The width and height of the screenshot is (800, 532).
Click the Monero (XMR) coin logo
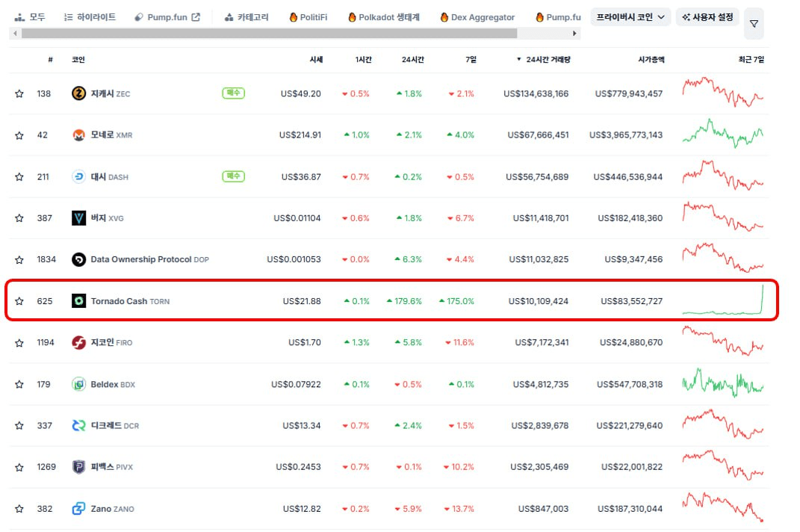click(78, 135)
